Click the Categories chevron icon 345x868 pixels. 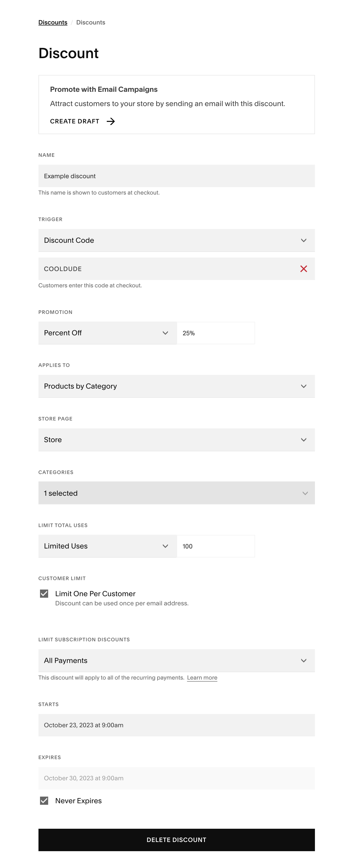[305, 493]
